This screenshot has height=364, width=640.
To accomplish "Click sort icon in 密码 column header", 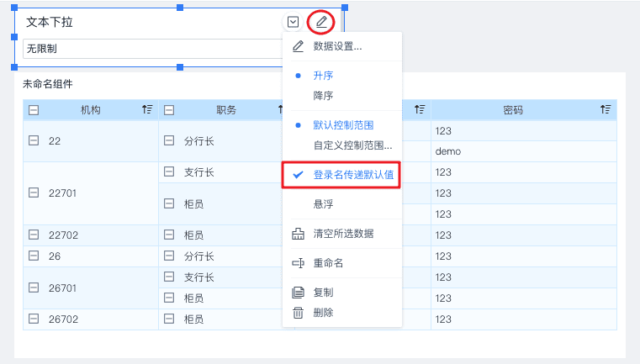I will click(606, 110).
